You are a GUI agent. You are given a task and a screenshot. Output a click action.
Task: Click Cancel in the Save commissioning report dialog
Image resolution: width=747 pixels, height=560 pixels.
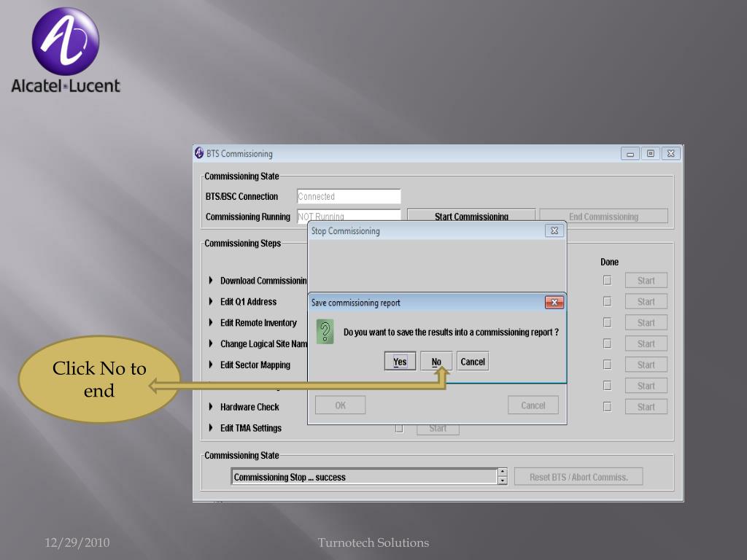[x=473, y=362]
